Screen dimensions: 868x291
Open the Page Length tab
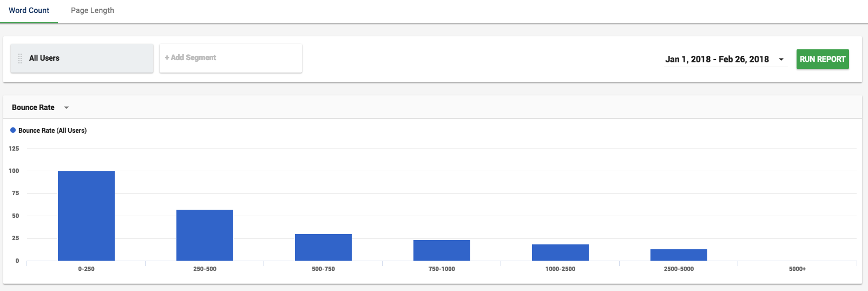pos(93,11)
